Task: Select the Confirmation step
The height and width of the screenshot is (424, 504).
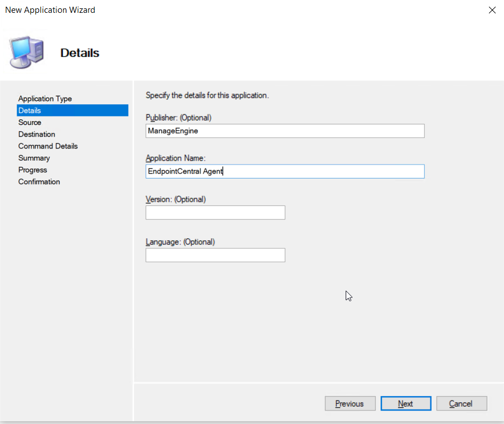Action: [39, 182]
